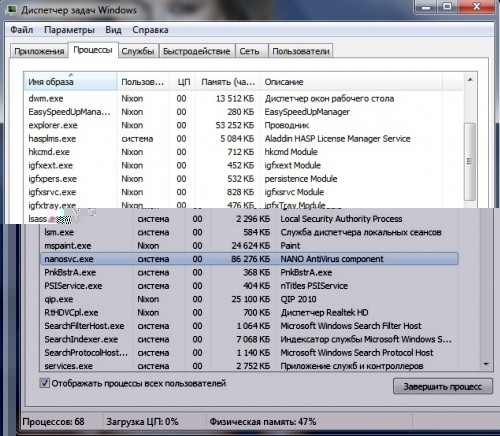Viewport: 500px width, 436px height.
Task: Switch to the Быстродействие tab
Action: pyautogui.click(x=197, y=51)
